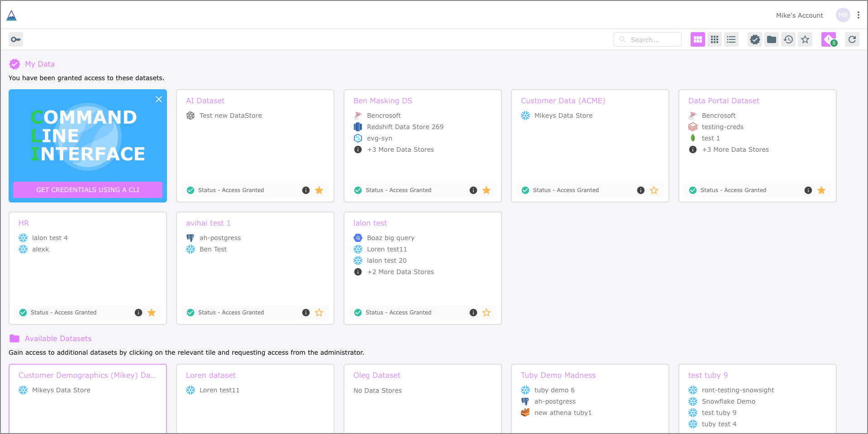Switch to large tile view
Image resolution: width=868 pixels, height=434 pixels.
coord(698,39)
